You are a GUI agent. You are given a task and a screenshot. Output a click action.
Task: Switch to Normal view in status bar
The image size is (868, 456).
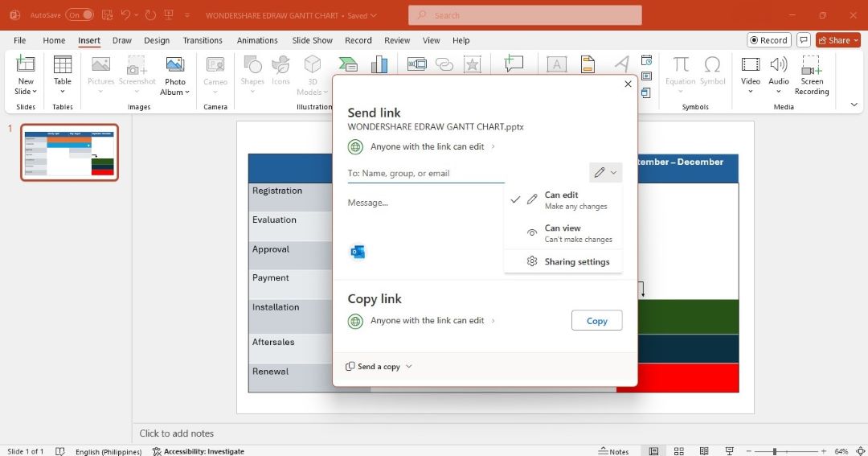click(x=653, y=451)
